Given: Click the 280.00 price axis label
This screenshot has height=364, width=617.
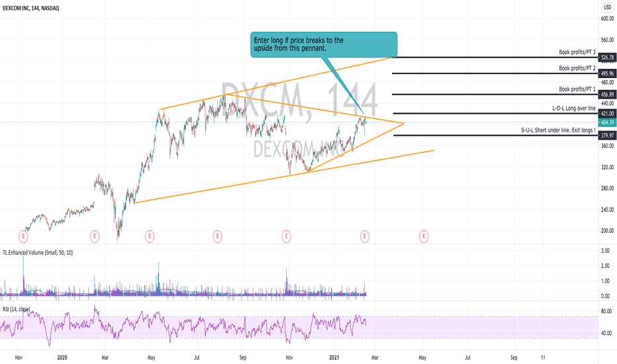Looking at the screenshot, I should point(607,189).
